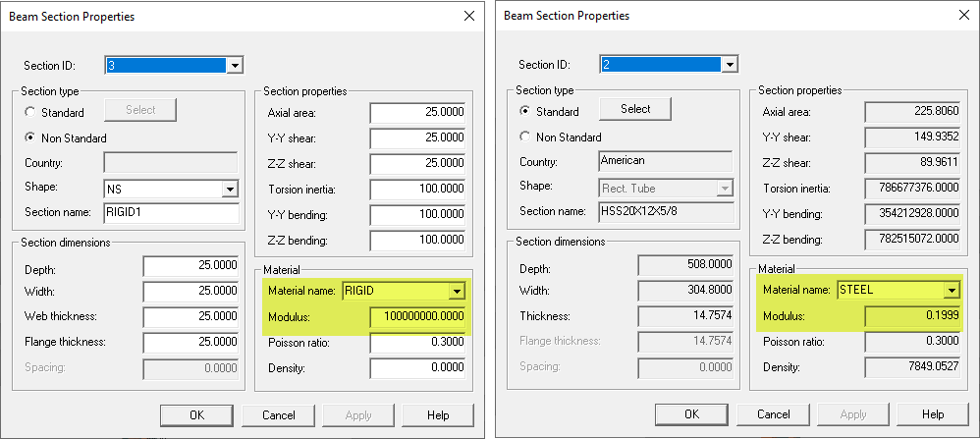Click the Torsion inertia field showing 100.0000

click(x=417, y=189)
